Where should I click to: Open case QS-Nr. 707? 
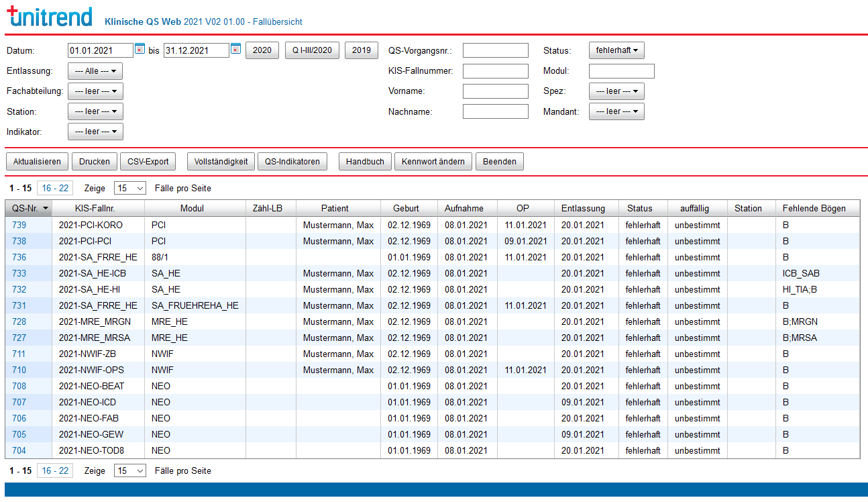pyautogui.click(x=19, y=402)
